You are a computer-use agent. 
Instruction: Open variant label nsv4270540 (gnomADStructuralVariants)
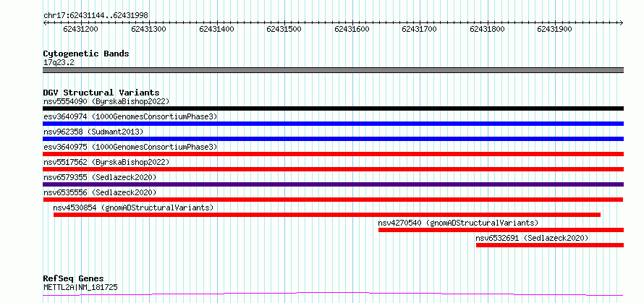458,223
